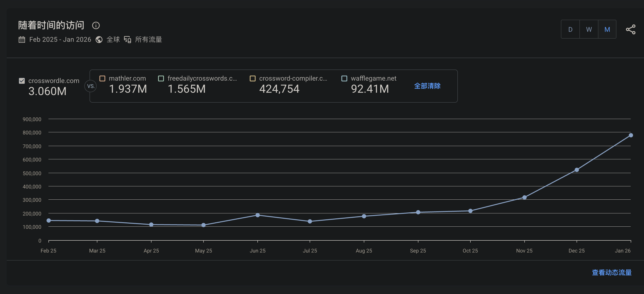Click the VS. comparison badge
This screenshot has width=644, height=294.
(x=90, y=86)
